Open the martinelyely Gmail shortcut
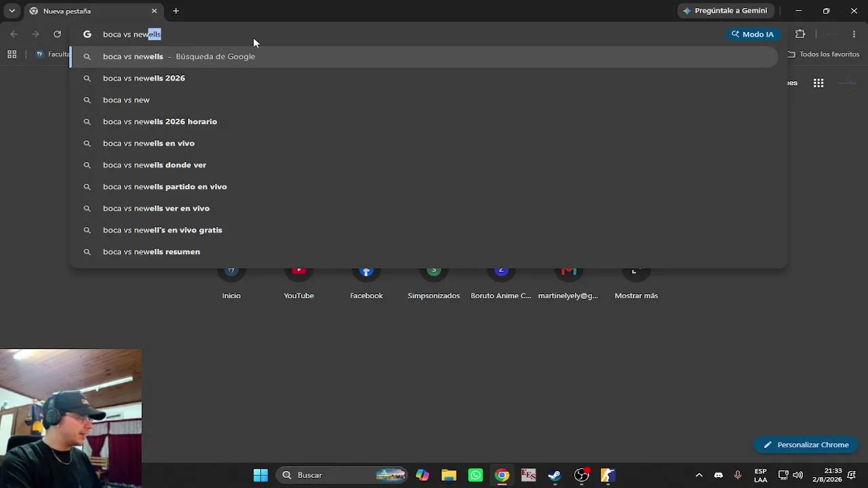This screenshot has width=868, height=488. point(568,283)
